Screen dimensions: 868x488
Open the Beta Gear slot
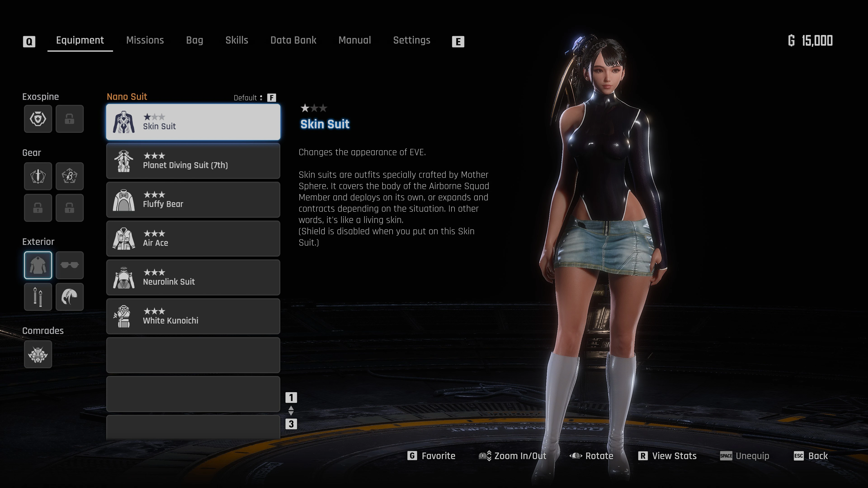(70, 176)
